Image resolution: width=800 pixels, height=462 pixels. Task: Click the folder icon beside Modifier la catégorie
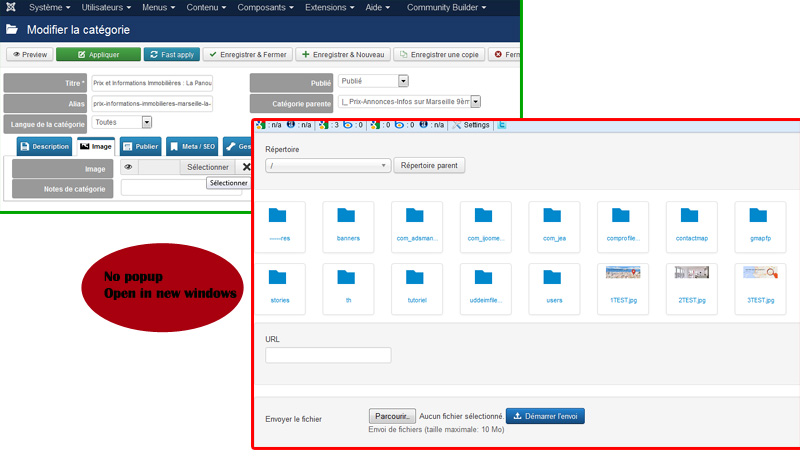tap(12, 30)
